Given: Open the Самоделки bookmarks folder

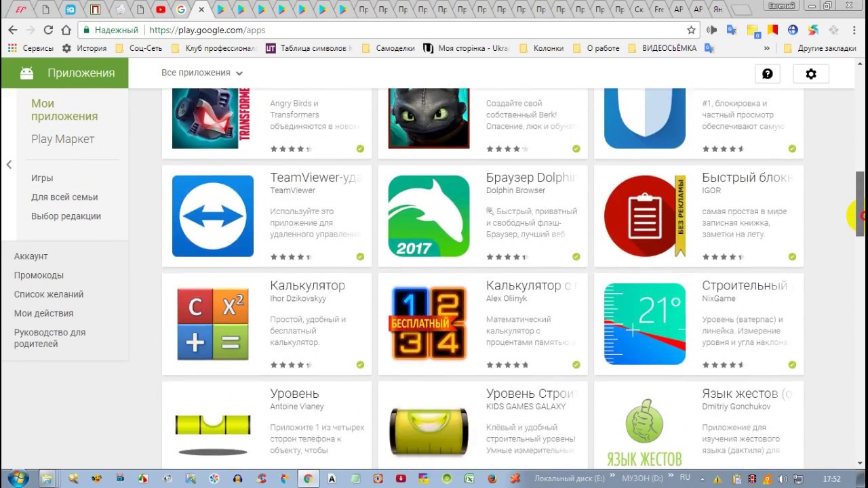Looking at the screenshot, I should (x=389, y=48).
